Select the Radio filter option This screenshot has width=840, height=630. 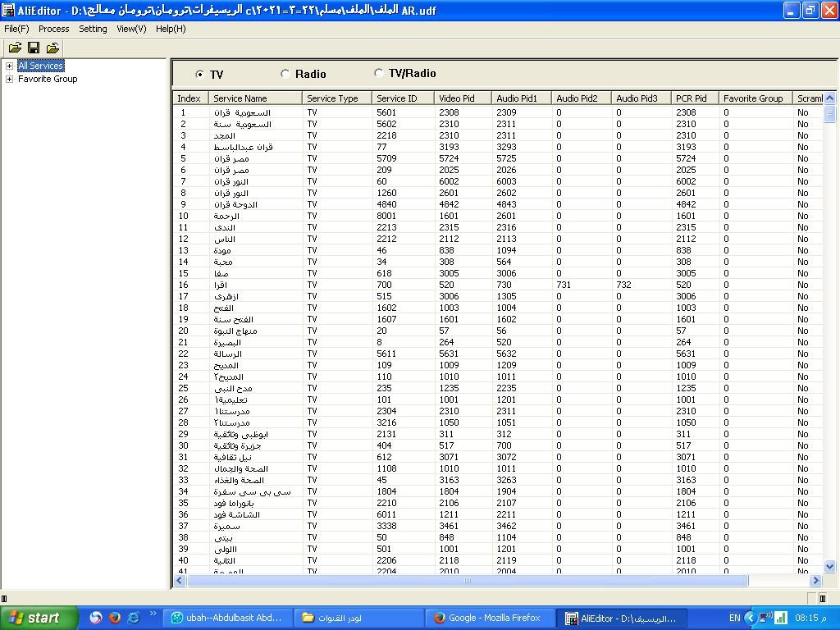pos(285,74)
